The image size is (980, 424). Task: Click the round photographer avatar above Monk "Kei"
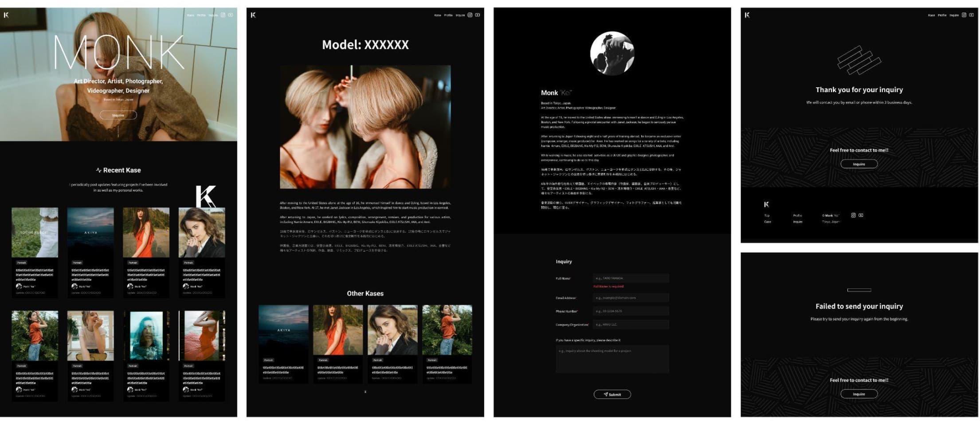tap(612, 53)
